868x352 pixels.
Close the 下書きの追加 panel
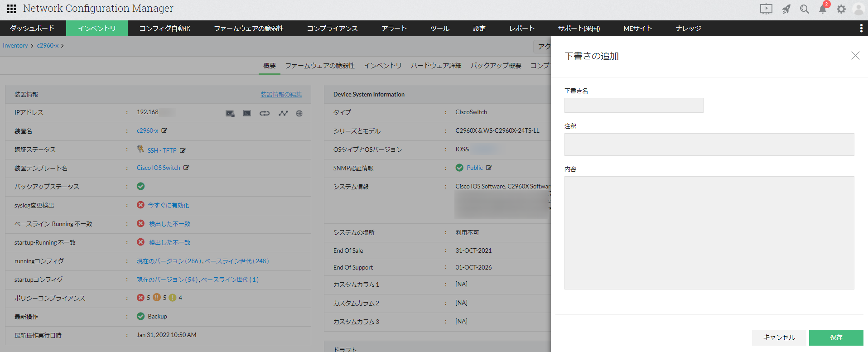click(855, 56)
